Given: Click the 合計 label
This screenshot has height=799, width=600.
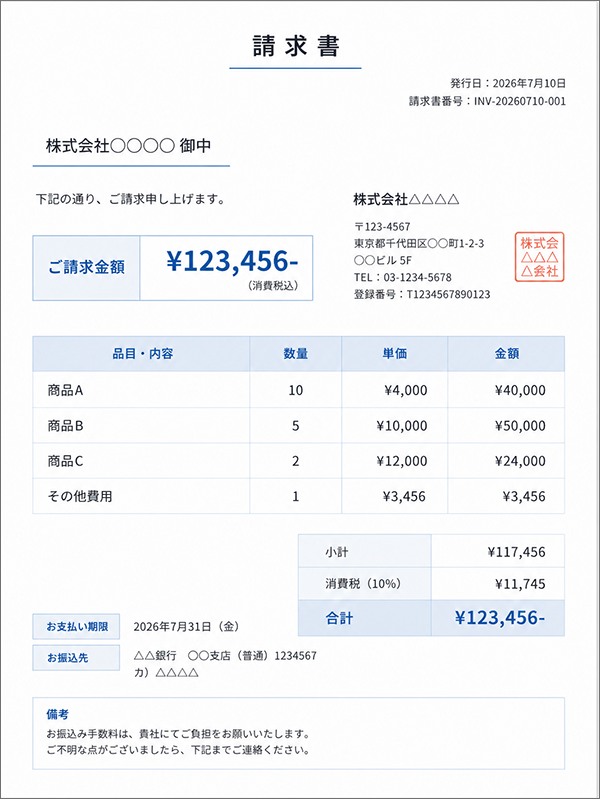Looking at the screenshot, I should pyautogui.click(x=339, y=618).
